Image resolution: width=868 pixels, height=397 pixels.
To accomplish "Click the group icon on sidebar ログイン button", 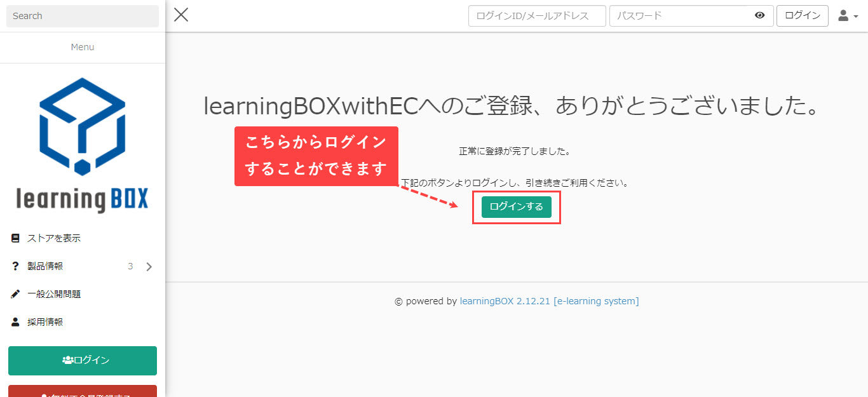I will click(x=67, y=360).
